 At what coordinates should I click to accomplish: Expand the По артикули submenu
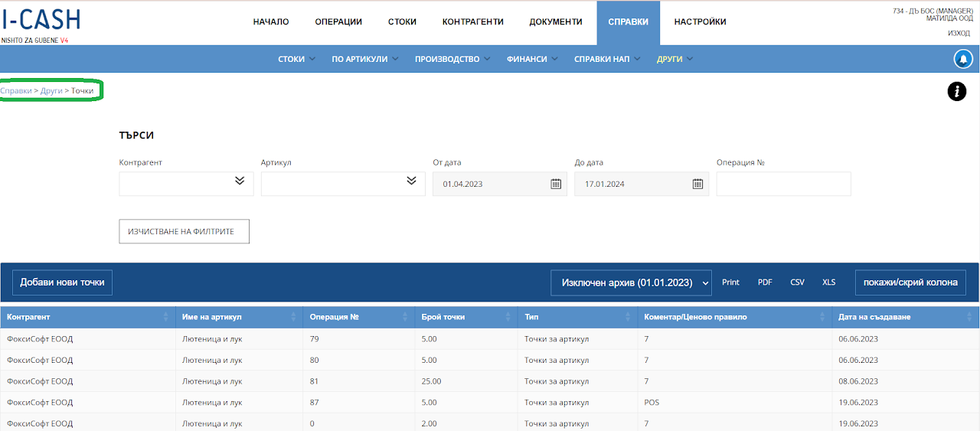tap(364, 59)
